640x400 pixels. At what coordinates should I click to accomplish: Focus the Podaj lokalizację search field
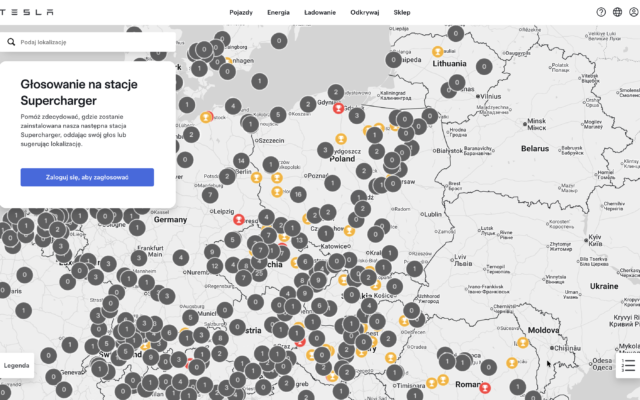(x=87, y=42)
